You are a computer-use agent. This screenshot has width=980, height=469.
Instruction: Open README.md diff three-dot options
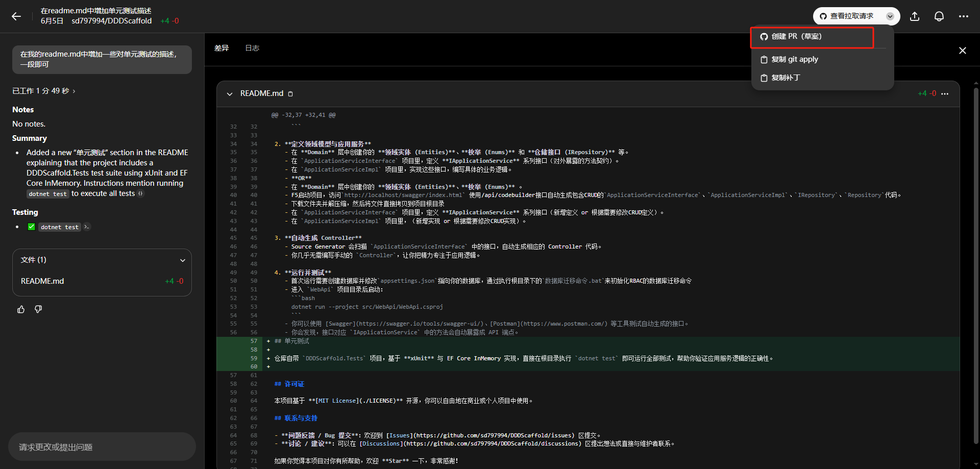pyautogui.click(x=945, y=94)
